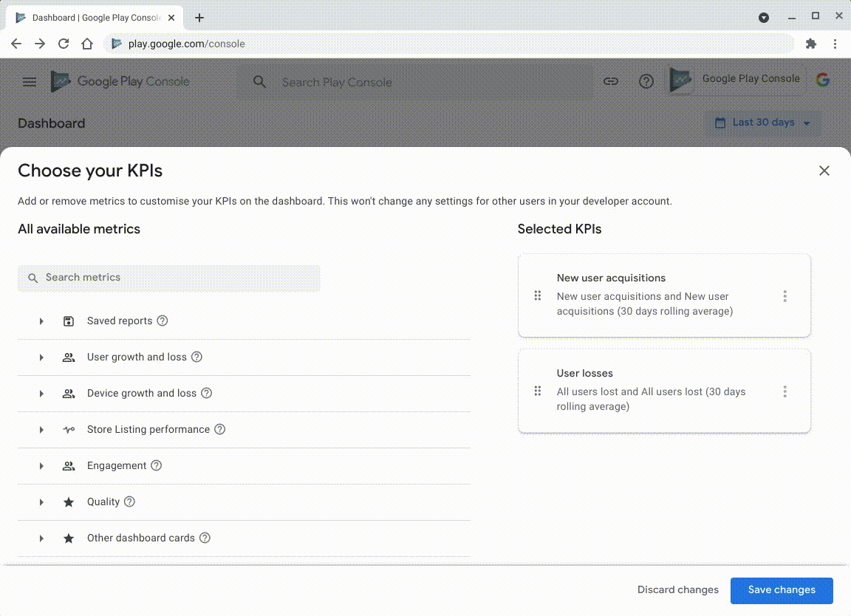Open help for Store Listing performance
851x616 pixels.
[220, 429]
